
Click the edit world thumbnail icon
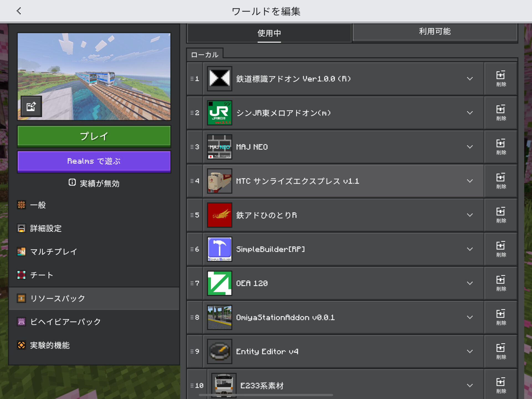[x=31, y=106]
